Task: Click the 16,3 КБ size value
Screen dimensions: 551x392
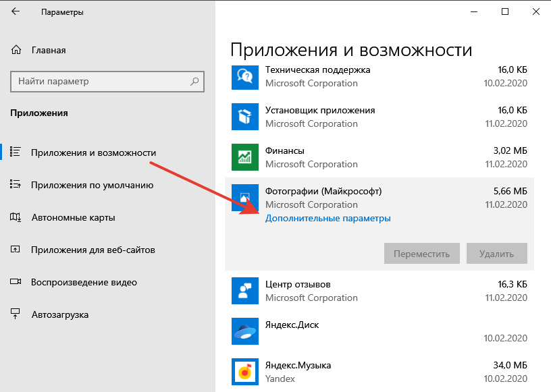Action: click(x=513, y=284)
